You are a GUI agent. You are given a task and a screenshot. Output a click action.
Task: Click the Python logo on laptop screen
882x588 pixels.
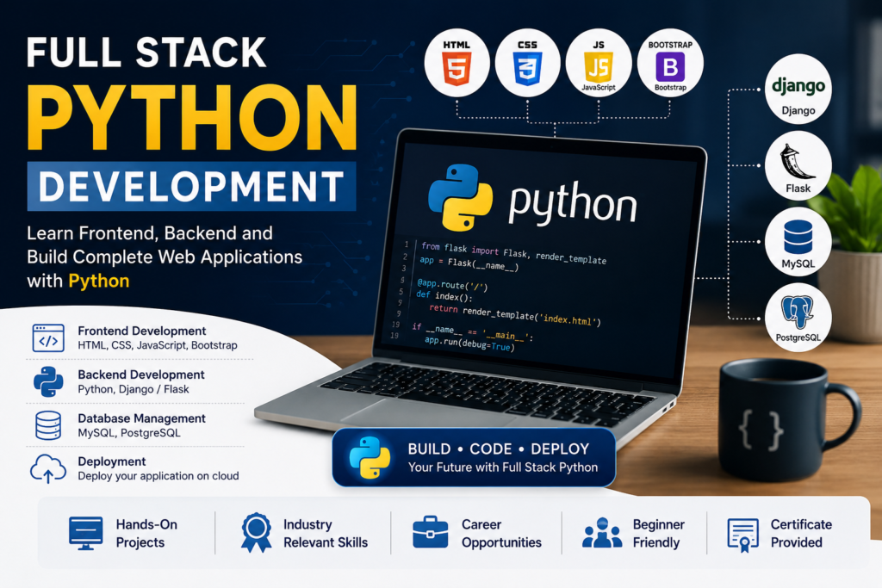click(461, 197)
